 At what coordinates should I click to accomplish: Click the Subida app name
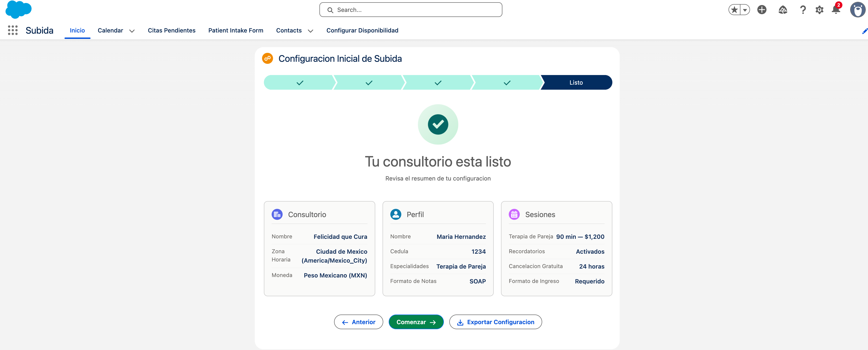[39, 30]
